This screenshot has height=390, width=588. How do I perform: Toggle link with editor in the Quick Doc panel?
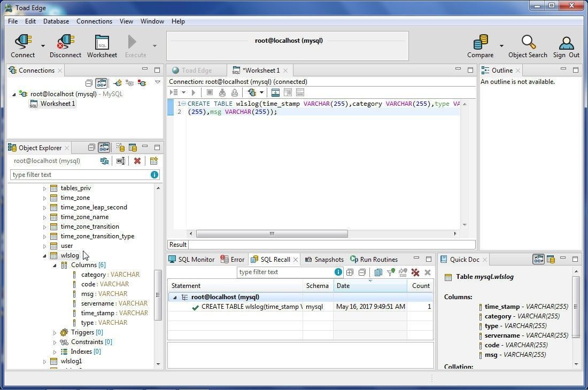point(538,259)
